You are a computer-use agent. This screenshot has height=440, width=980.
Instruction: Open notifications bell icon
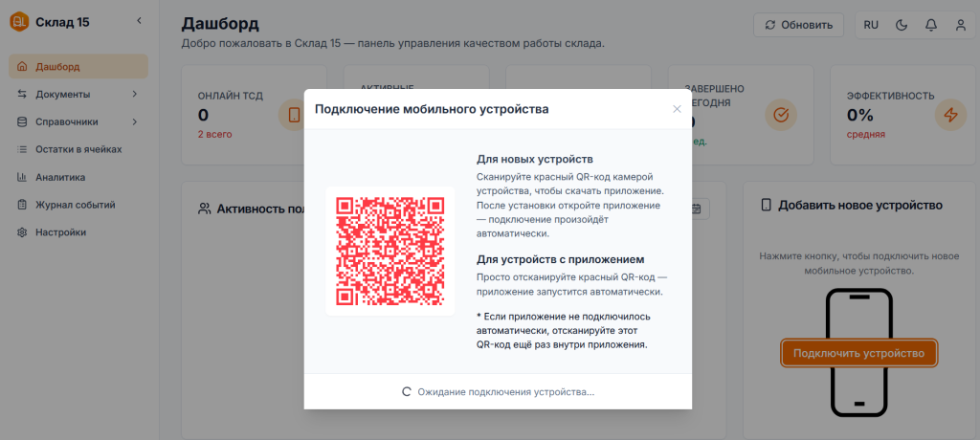click(x=930, y=25)
